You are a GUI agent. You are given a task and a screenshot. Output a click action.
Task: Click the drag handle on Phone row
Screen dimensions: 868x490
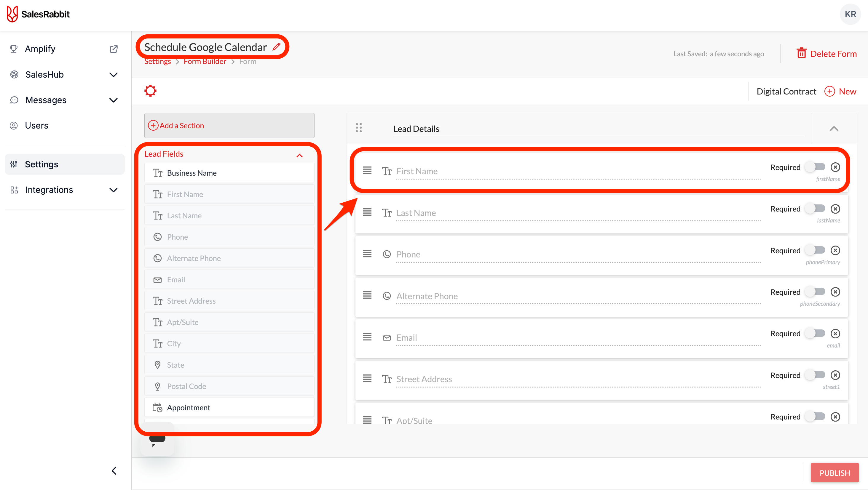click(x=367, y=254)
